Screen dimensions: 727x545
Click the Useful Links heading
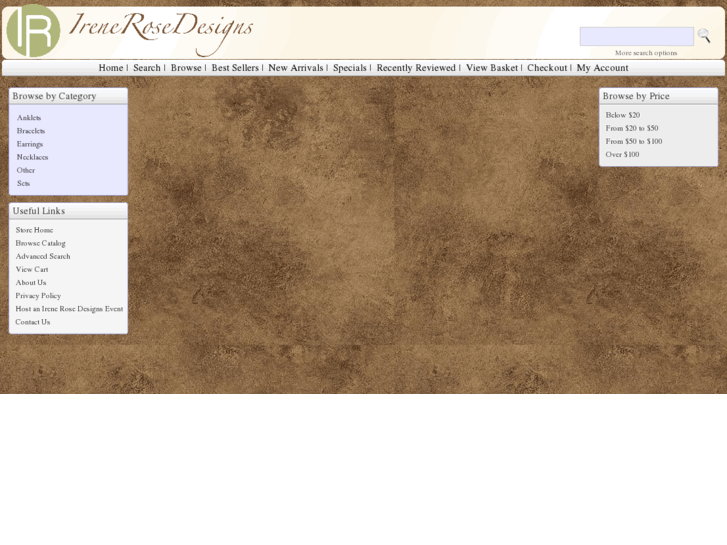point(38,211)
